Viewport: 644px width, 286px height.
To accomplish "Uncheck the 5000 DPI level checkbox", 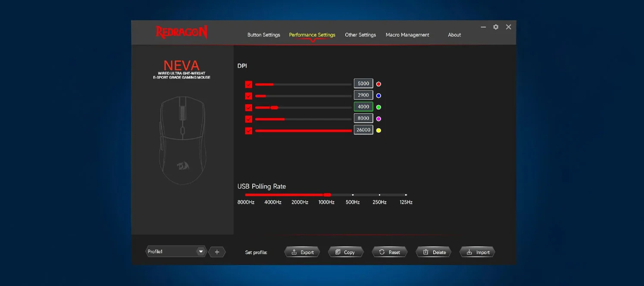I will point(248,84).
